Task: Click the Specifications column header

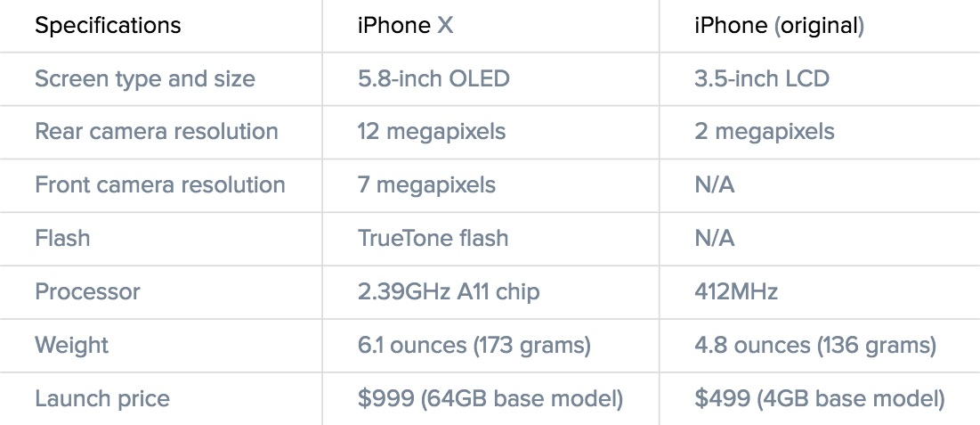Action: coord(108,26)
